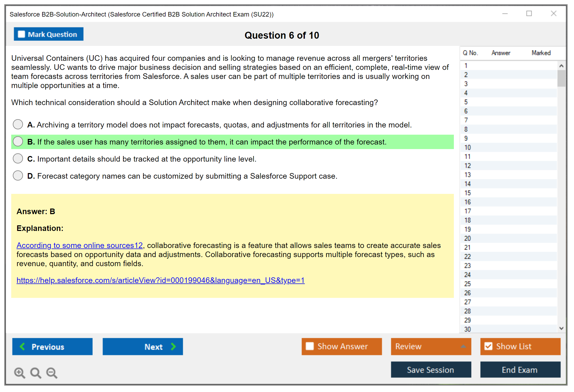Close the exam window

(553, 14)
